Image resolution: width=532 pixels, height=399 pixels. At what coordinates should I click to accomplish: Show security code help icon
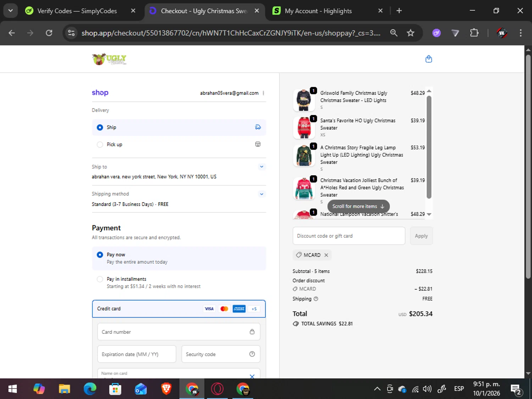click(252, 354)
